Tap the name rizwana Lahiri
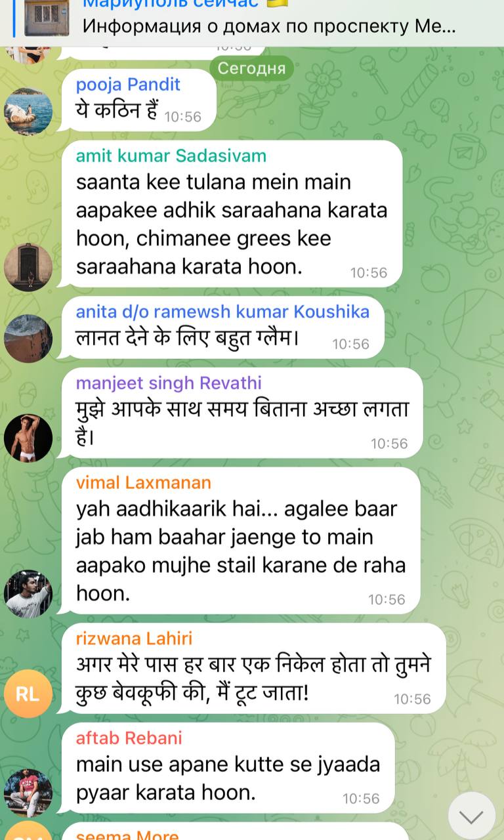 coord(134,638)
